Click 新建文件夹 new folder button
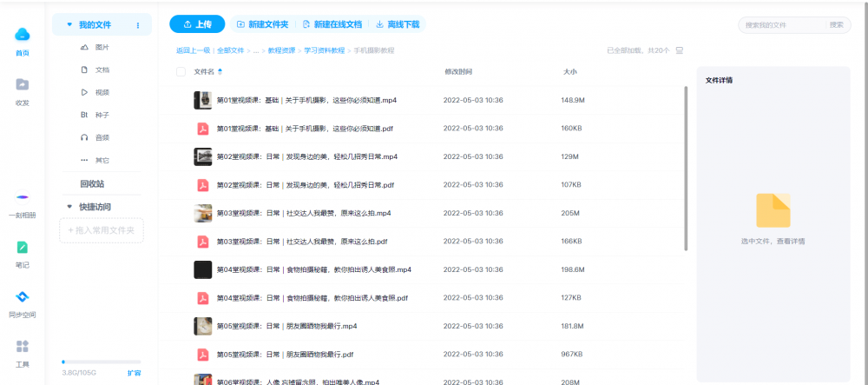The height and width of the screenshot is (385, 868). point(263,24)
